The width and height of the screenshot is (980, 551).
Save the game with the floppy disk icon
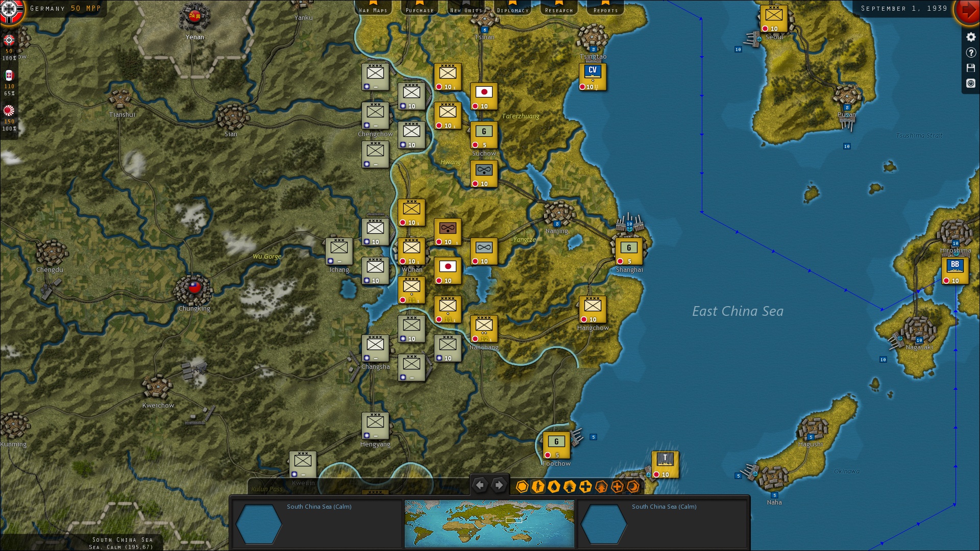point(971,68)
